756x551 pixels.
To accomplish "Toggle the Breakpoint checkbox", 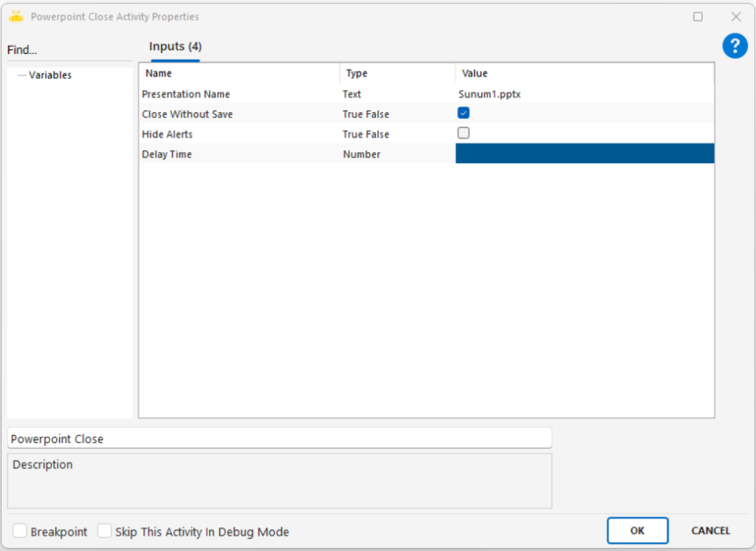I will [20, 531].
